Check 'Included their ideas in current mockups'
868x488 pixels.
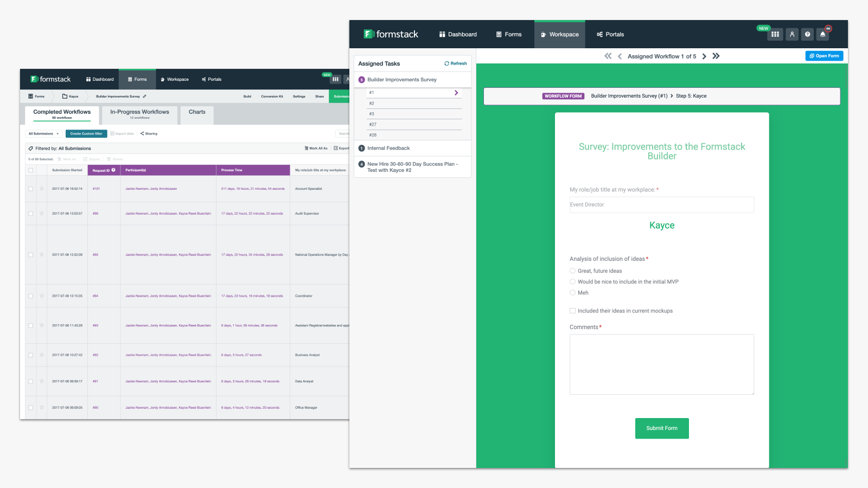[x=572, y=311]
